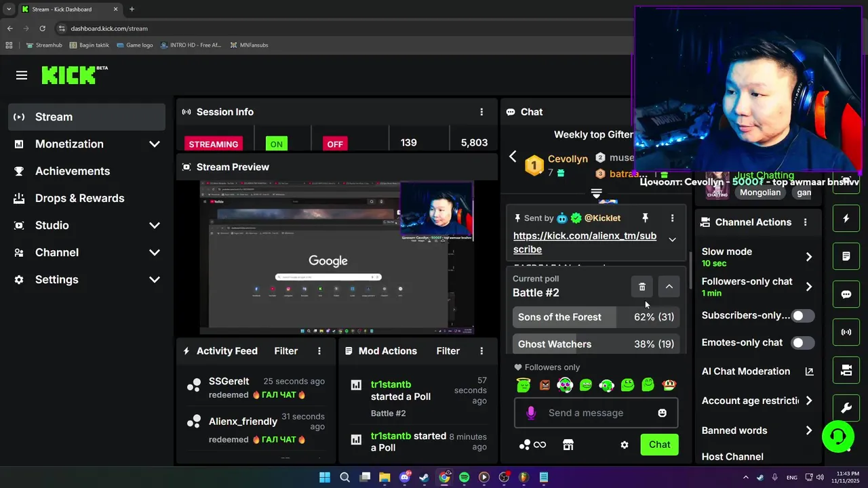
Task: Open the wrench tools sidebar icon
Action: pos(846,408)
